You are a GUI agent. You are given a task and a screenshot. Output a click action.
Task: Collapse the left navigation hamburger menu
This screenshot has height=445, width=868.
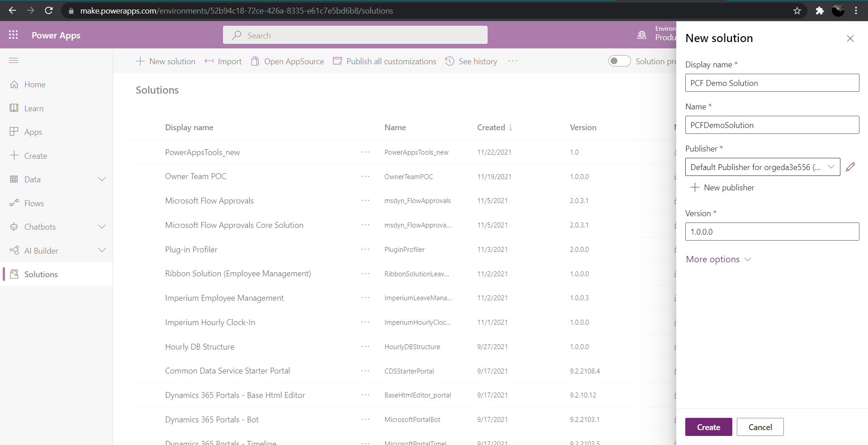point(14,61)
